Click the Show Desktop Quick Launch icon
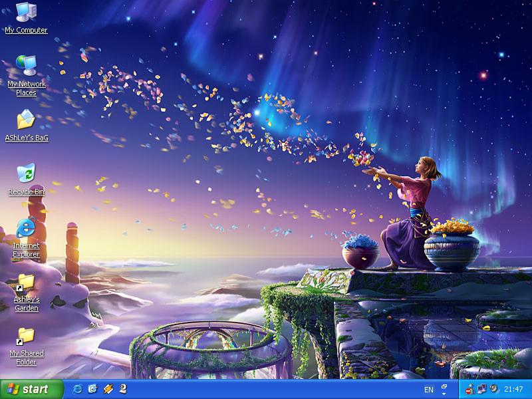Image resolution: width=532 pixels, height=399 pixels. pyautogui.click(x=92, y=389)
